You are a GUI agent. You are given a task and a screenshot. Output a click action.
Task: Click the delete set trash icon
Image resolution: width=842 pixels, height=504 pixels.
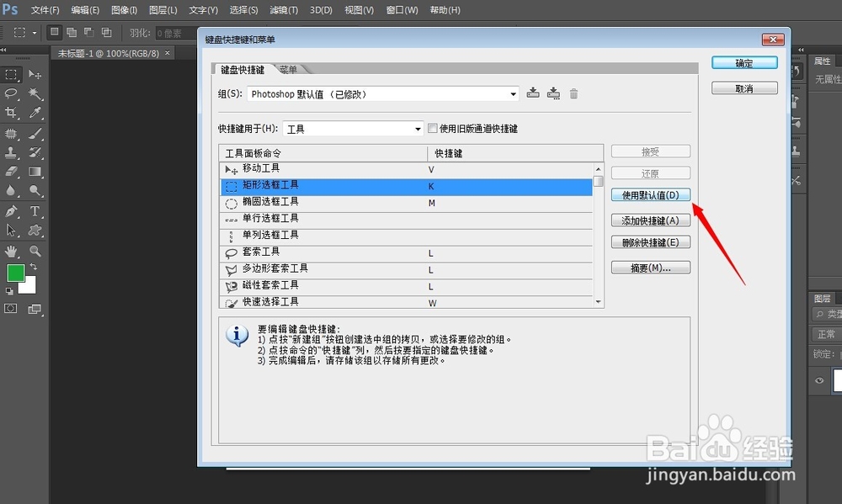pos(573,93)
